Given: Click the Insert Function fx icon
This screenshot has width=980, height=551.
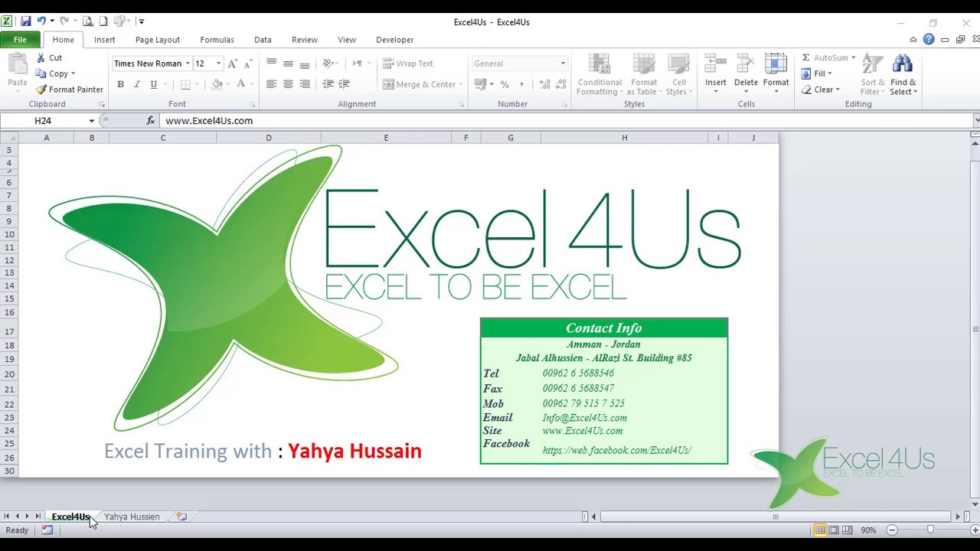Looking at the screenshot, I should (151, 120).
